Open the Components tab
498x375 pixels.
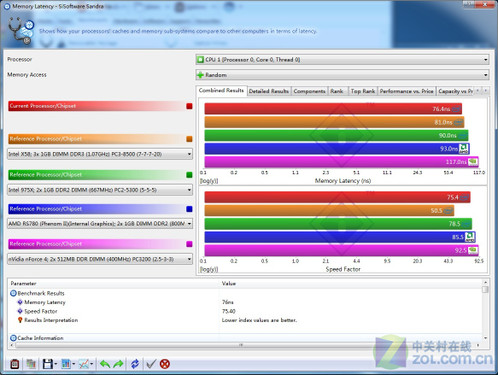click(309, 91)
